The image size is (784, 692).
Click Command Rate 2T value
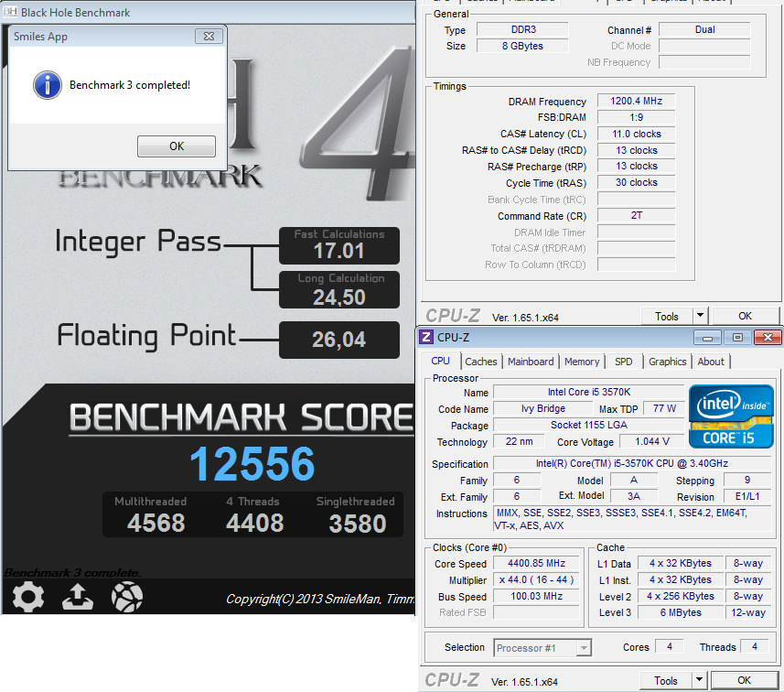[x=636, y=216]
